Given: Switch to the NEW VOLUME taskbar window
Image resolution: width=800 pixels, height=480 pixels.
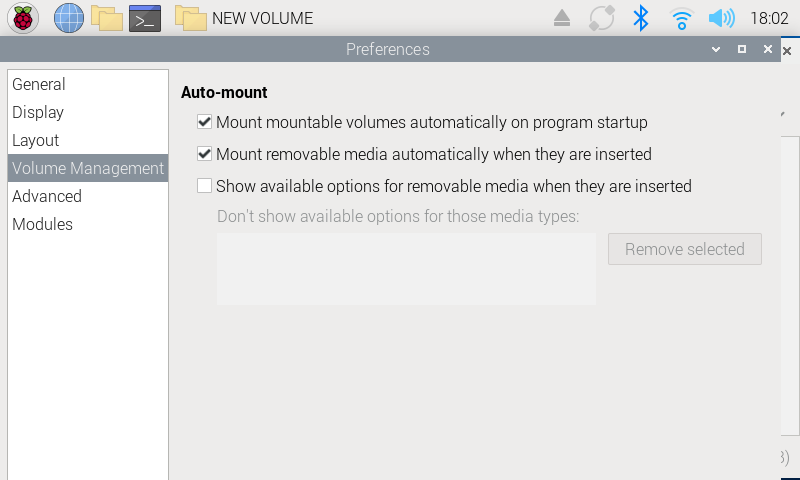Looking at the screenshot, I should (x=245, y=18).
